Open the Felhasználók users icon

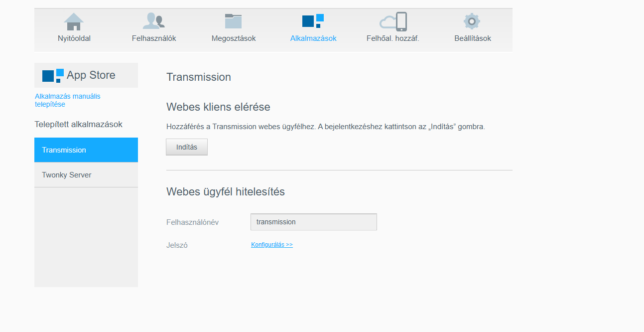[x=153, y=21]
